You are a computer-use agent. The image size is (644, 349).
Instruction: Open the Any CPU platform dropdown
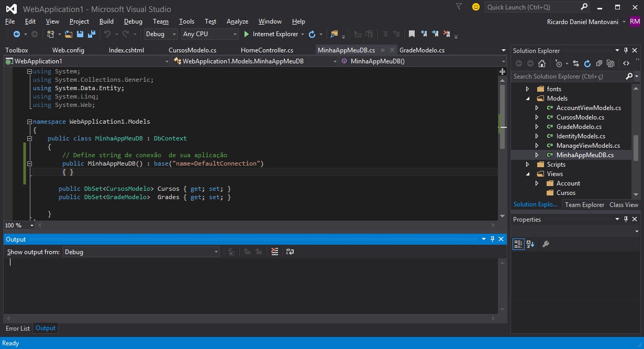[209, 34]
